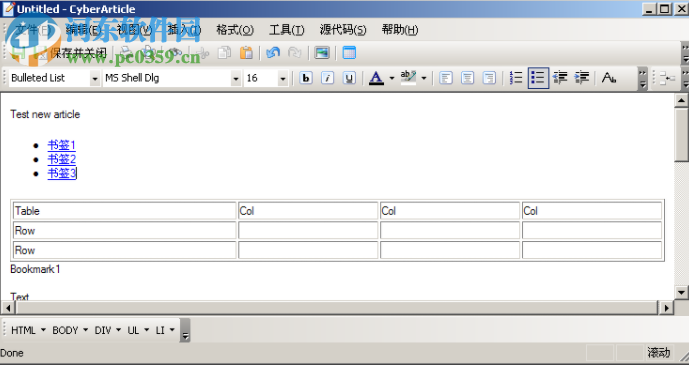Toggle Italic formatting
The height and width of the screenshot is (371, 689).
[x=327, y=78]
